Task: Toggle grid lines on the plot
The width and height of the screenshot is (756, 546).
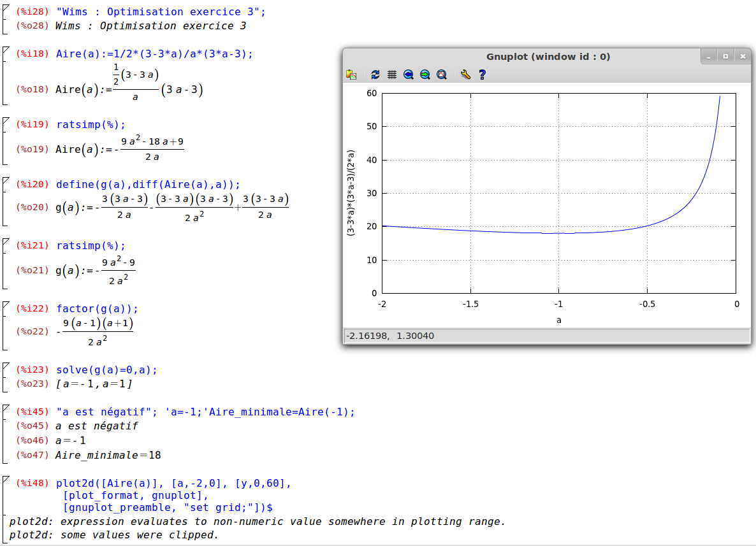Action: click(x=392, y=75)
